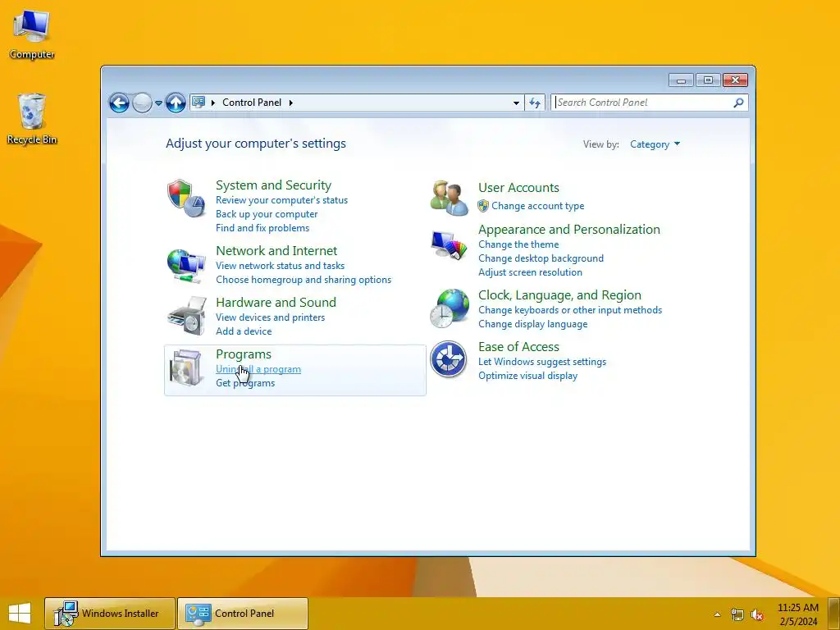
Task: Go back with the Back arrow button
Action: (x=119, y=103)
